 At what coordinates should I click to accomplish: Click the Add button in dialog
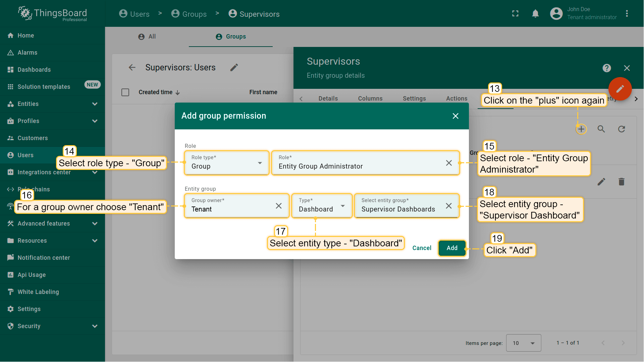pyautogui.click(x=452, y=248)
